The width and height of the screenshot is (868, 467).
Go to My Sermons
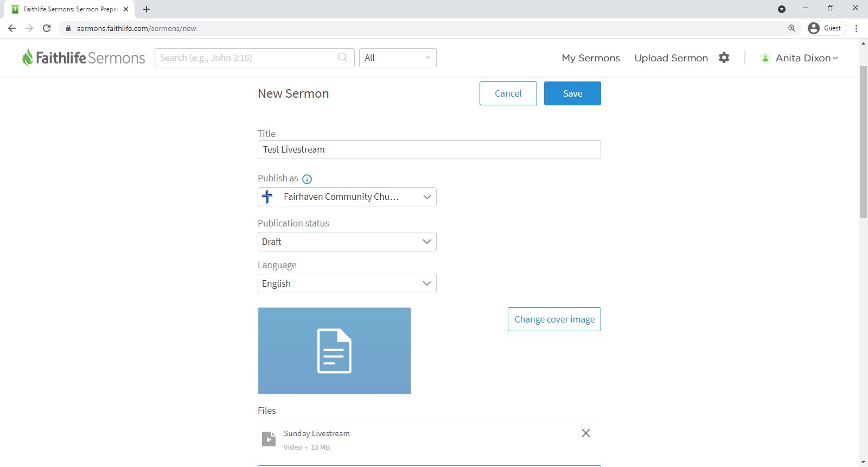(x=591, y=58)
